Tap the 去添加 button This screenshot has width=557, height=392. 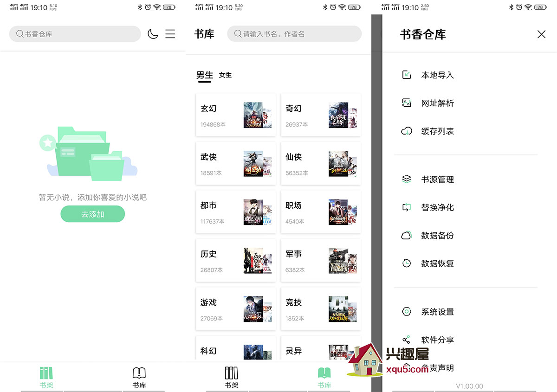point(93,214)
